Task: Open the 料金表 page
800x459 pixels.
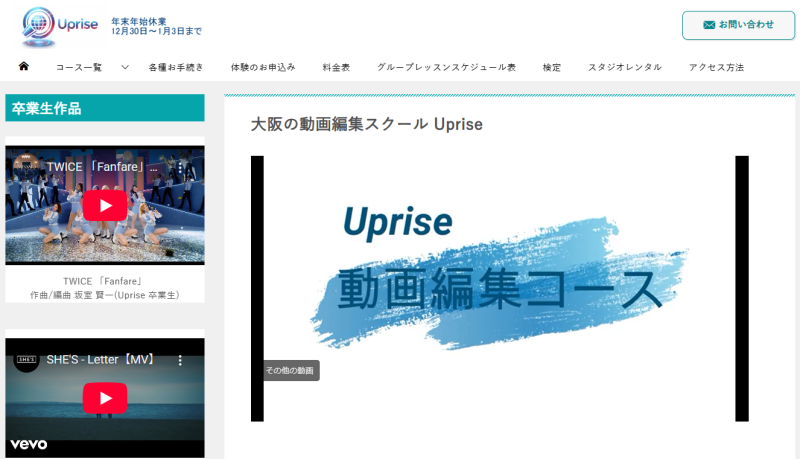Action: (336, 67)
